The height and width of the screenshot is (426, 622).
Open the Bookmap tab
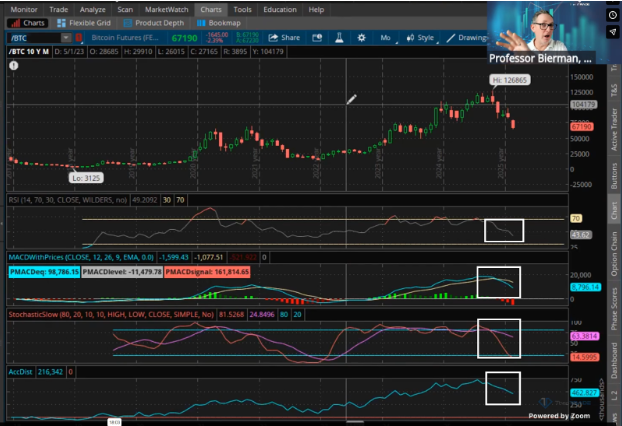[x=219, y=23]
